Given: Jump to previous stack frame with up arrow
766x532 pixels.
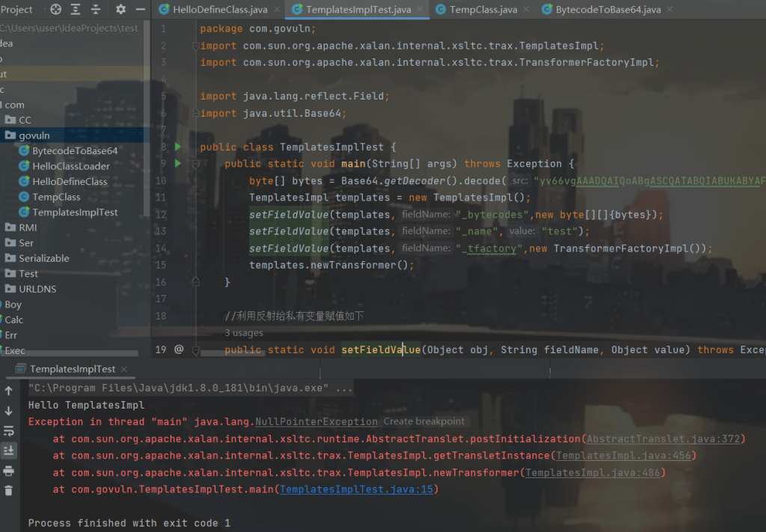Looking at the screenshot, I should (9, 390).
